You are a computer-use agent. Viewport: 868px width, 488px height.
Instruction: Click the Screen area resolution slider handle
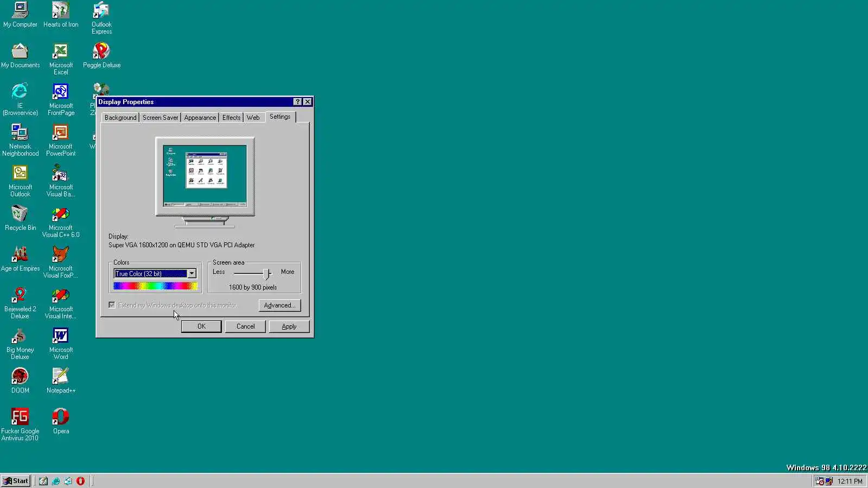pyautogui.click(x=266, y=274)
